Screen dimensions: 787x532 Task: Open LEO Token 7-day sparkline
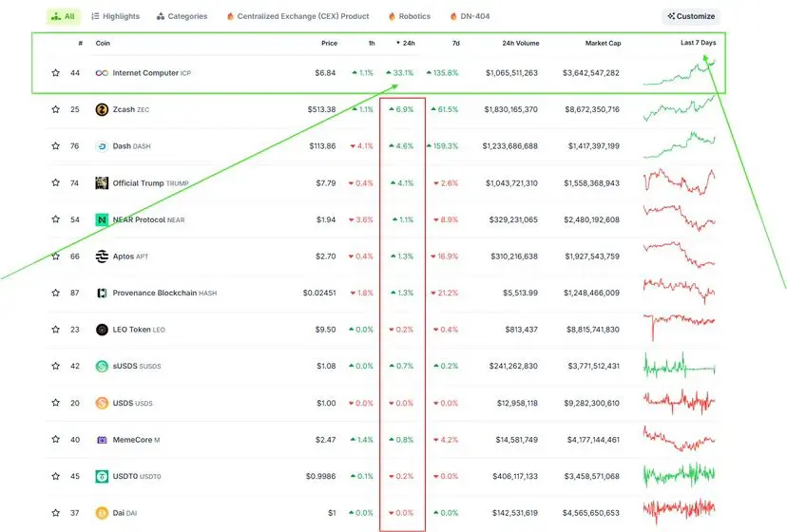coord(679,327)
